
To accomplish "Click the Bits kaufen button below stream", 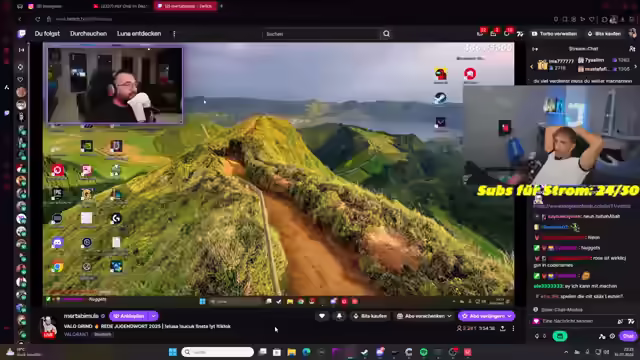I will (x=370, y=316).
